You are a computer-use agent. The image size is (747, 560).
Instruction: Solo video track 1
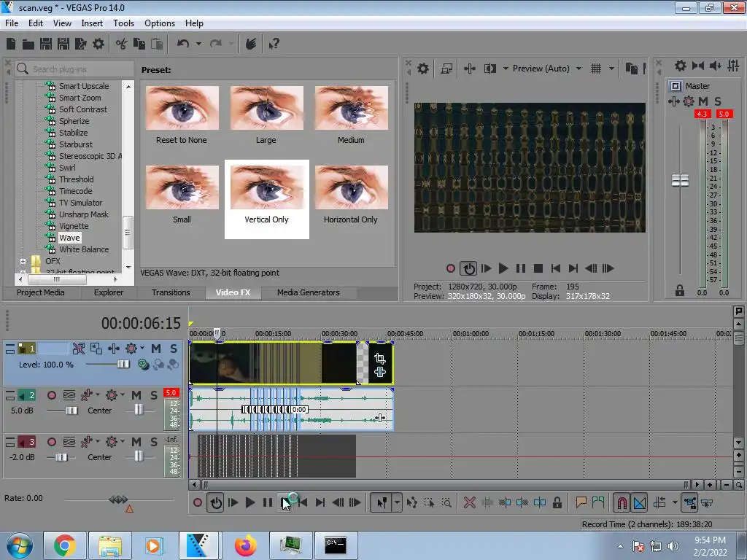pyautogui.click(x=174, y=349)
